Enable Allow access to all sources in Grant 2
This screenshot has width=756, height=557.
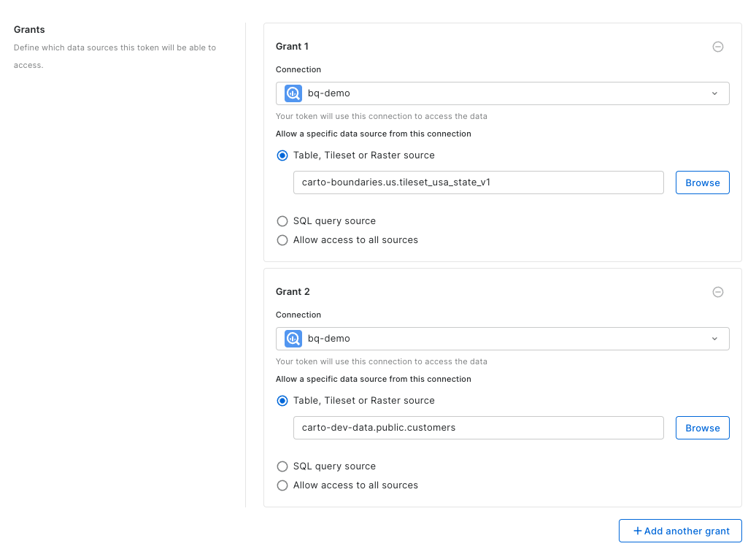point(282,485)
